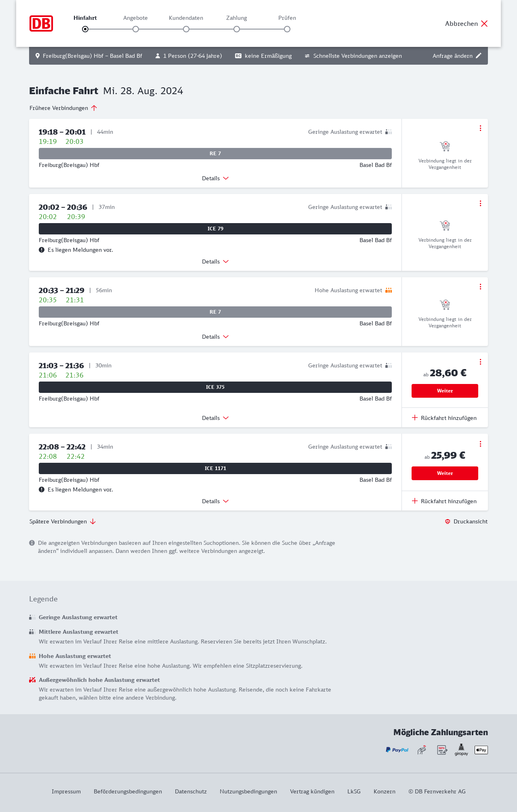Open three-dot menu for ICE 375 connection
517x812 pixels.
480,362
